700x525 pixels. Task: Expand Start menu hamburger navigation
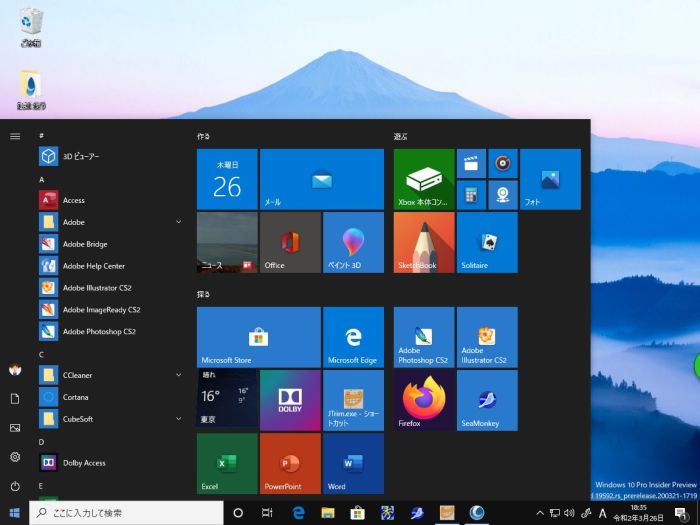click(x=15, y=135)
